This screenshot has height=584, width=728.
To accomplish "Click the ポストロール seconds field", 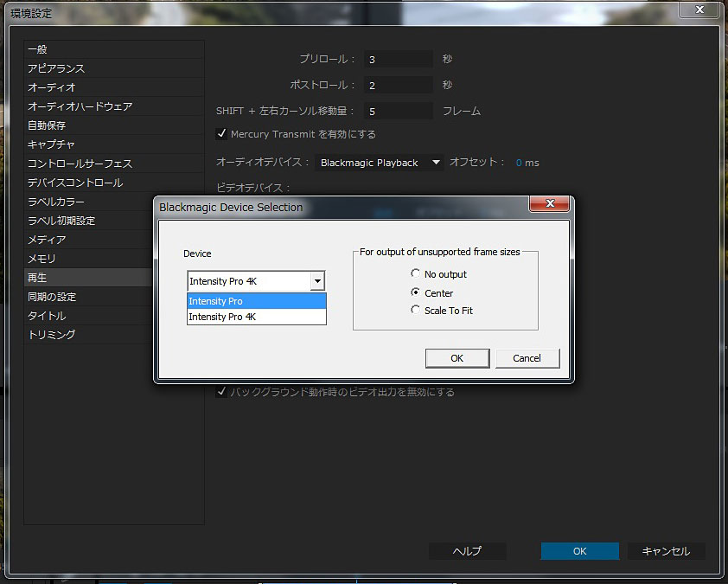I will coord(399,86).
